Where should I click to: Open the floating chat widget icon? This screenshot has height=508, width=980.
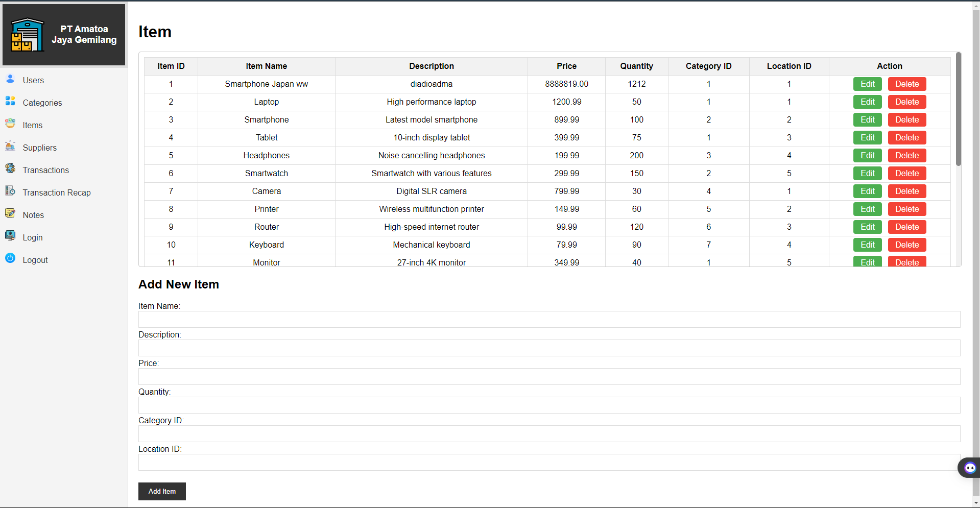(969, 468)
